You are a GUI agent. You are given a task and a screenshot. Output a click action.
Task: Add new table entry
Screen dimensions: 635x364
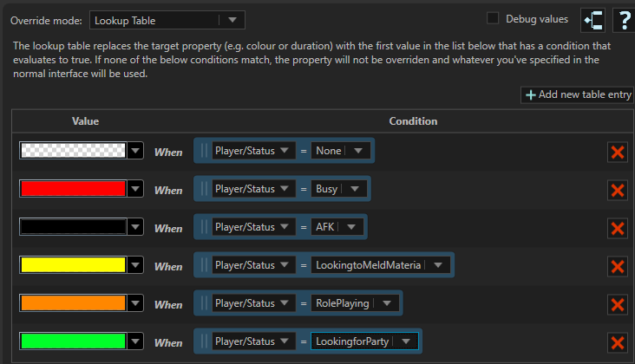577,94
